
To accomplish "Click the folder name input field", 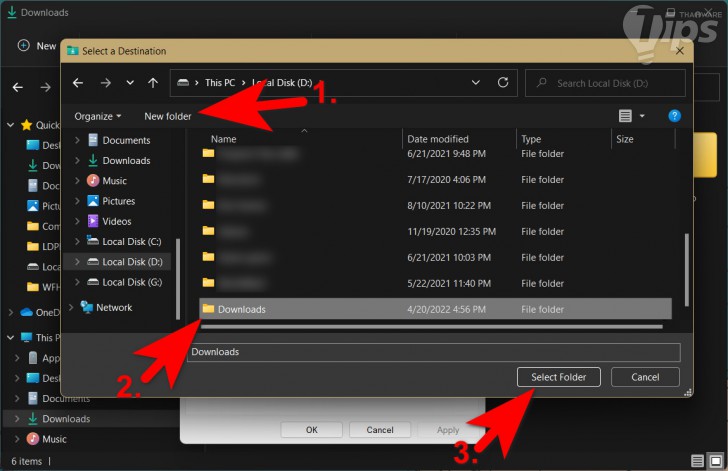I will [434, 352].
